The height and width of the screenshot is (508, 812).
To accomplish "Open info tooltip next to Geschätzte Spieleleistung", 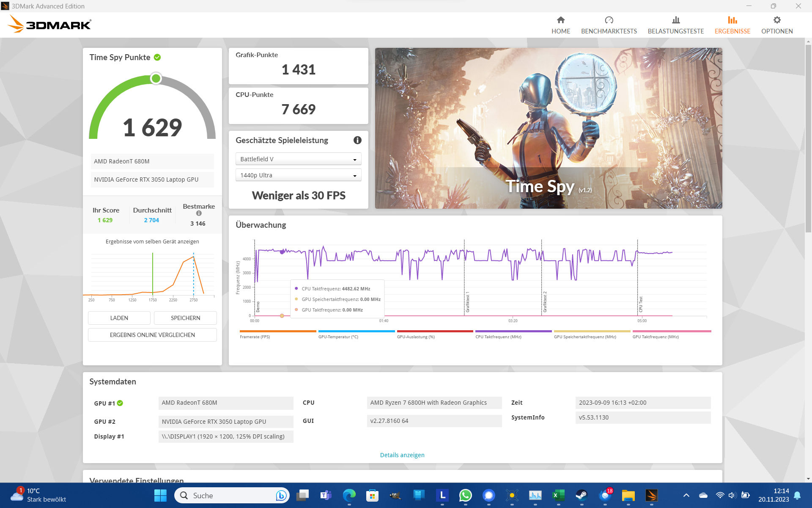I will click(357, 140).
